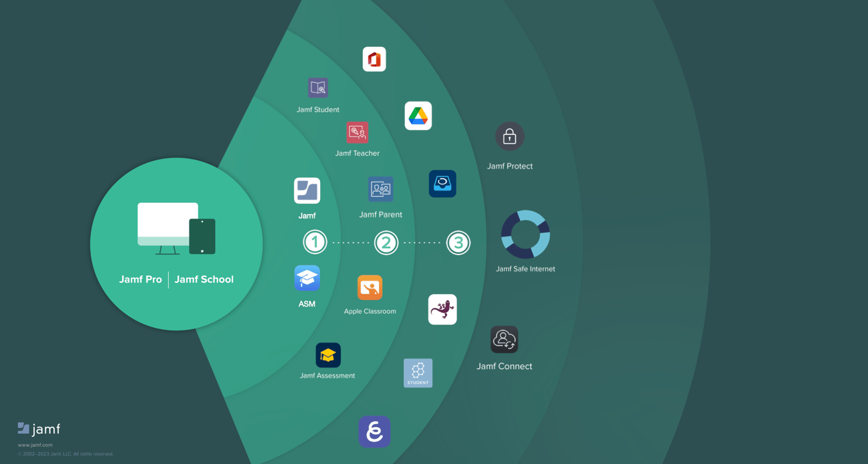
Task: Select step number 3 circle
Action: (x=458, y=243)
